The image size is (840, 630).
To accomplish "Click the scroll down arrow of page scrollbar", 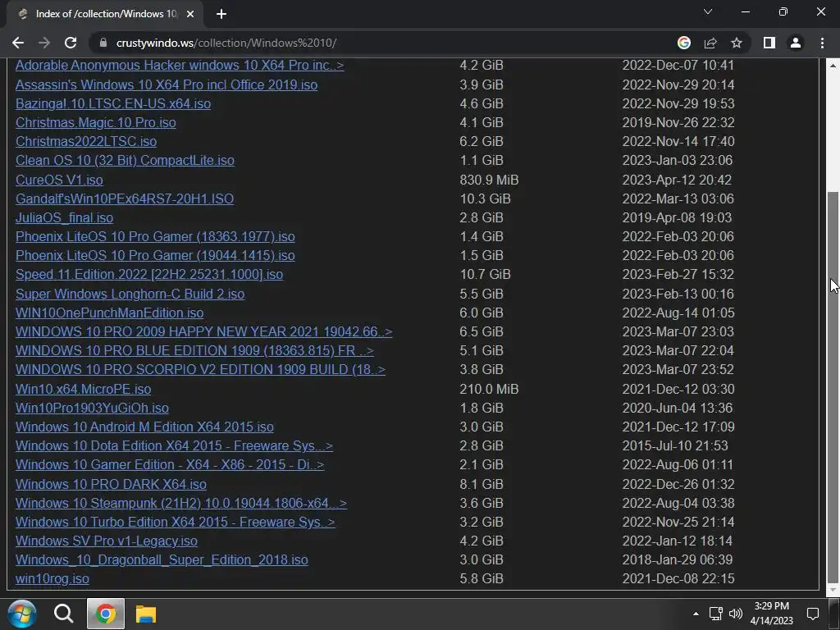I will [833, 589].
